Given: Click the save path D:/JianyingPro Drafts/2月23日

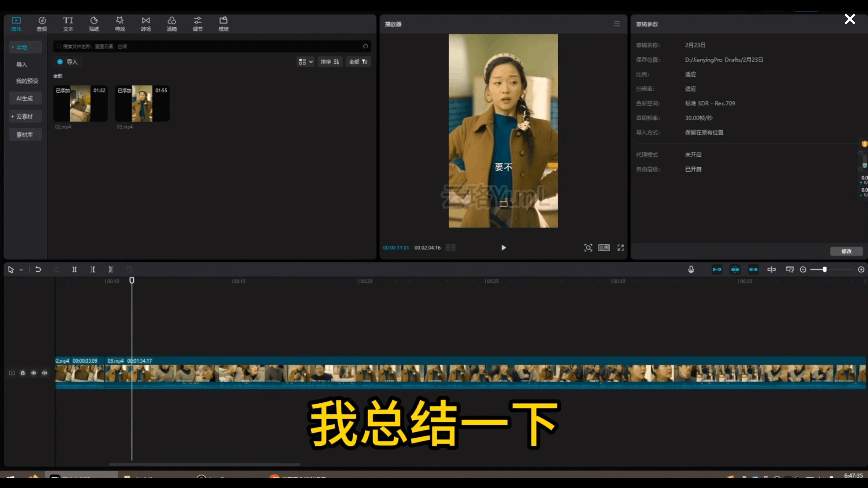Looking at the screenshot, I should (x=724, y=60).
